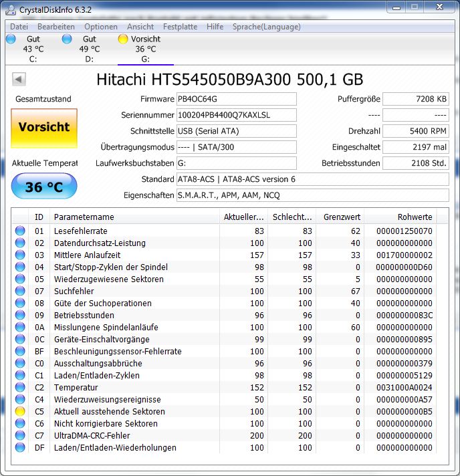Click status orb for Laden/Entladen-Zyklen row

(20, 376)
